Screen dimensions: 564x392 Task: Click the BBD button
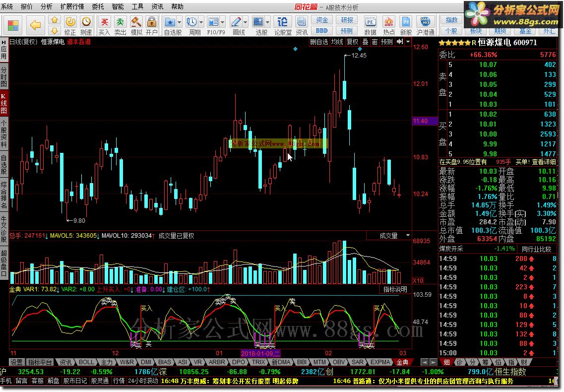point(322,31)
